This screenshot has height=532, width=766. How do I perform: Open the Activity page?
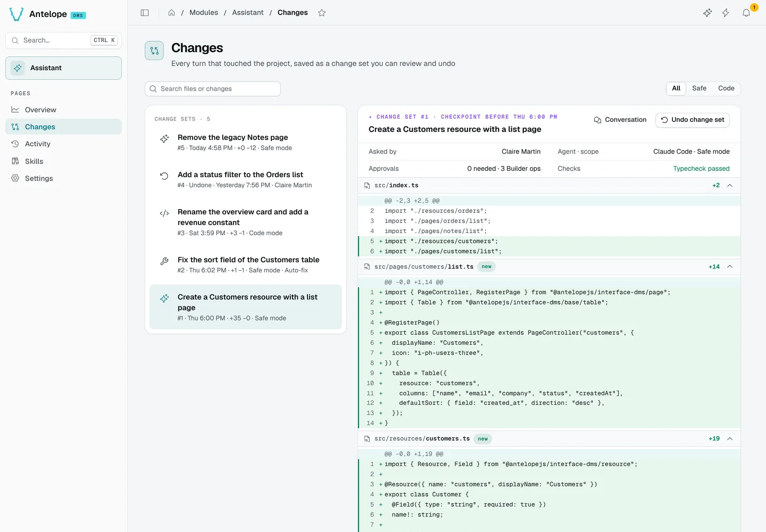click(x=63, y=144)
